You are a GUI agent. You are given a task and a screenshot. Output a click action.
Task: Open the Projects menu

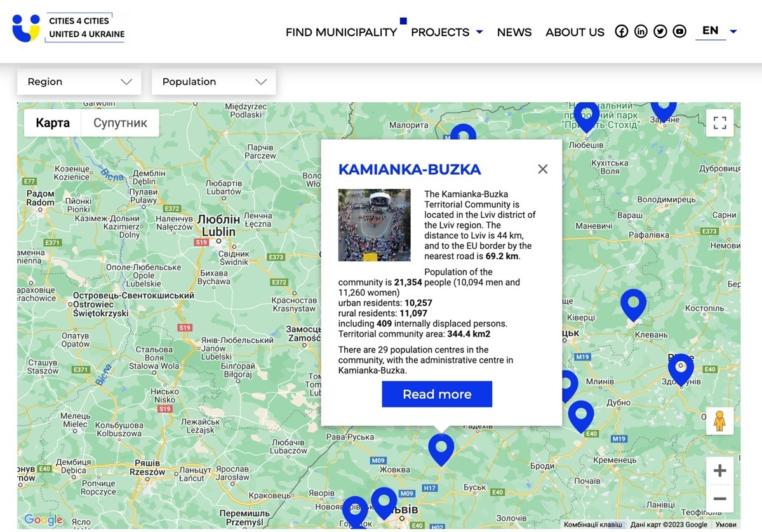(446, 32)
